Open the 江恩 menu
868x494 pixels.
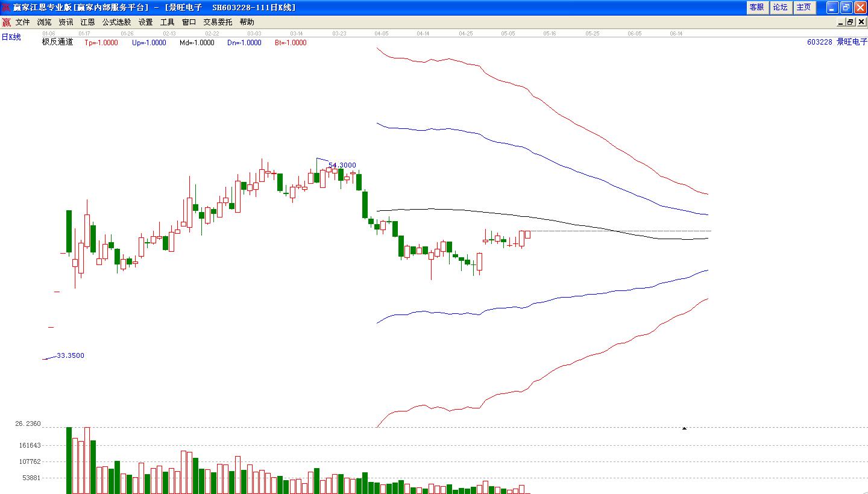(x=88, y=22)
